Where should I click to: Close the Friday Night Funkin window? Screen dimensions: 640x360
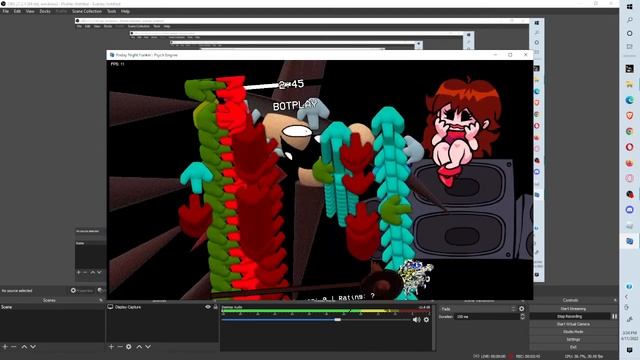[x=526, y=55]
